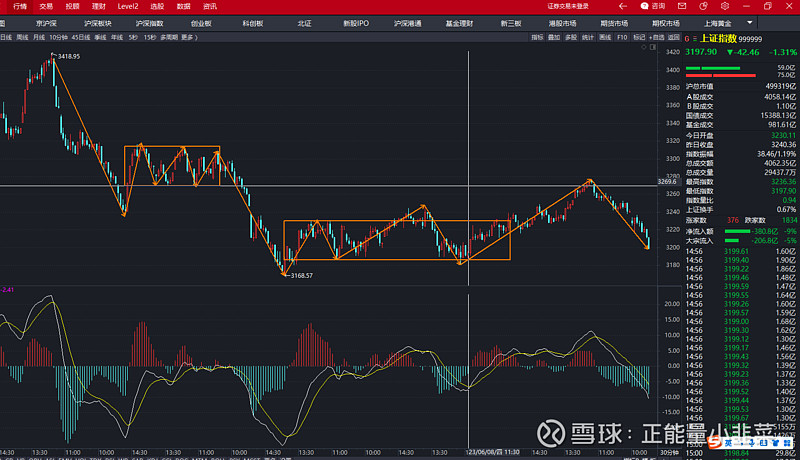Click 证券交易未登录 login link

569,6
